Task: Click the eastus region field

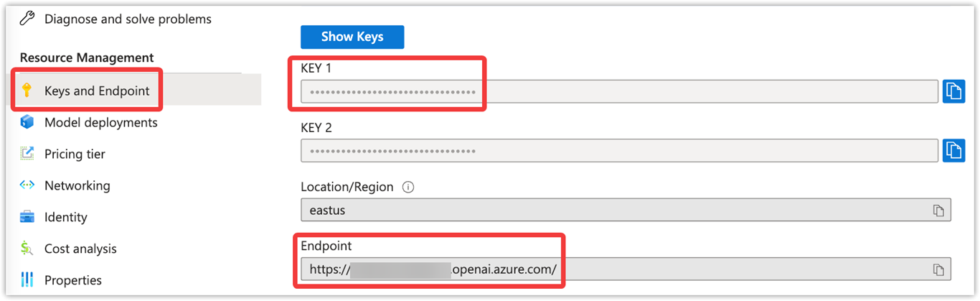Action: (x=626, y=210)
